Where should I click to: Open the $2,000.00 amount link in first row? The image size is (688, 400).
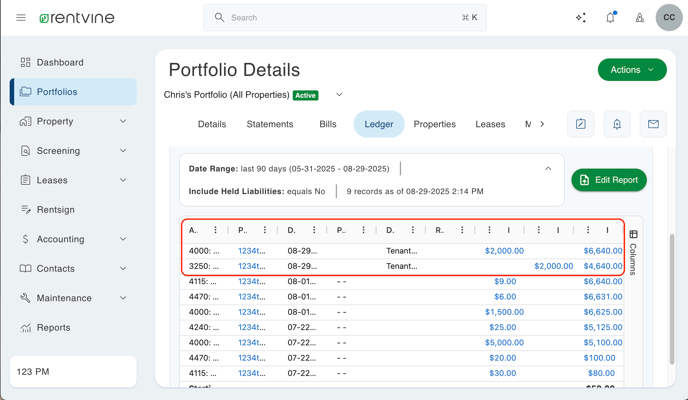[504, 251]
